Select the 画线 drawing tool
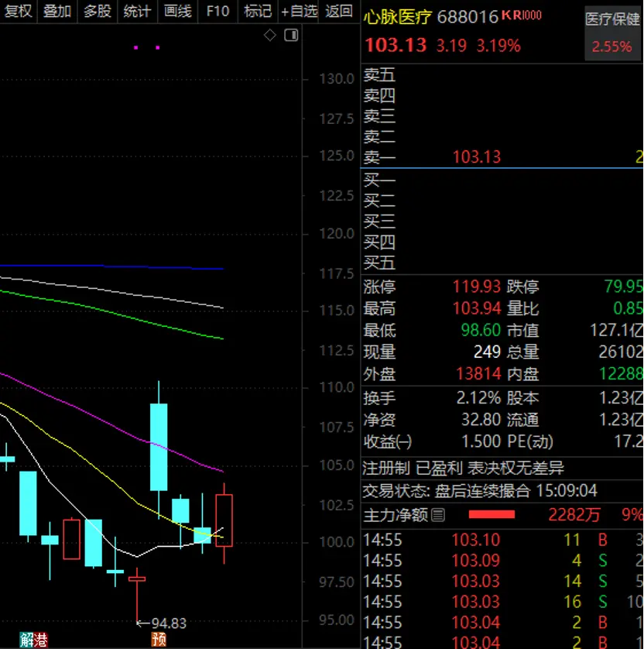This screenshot has height=649, width=644. (x=178, y=11)
